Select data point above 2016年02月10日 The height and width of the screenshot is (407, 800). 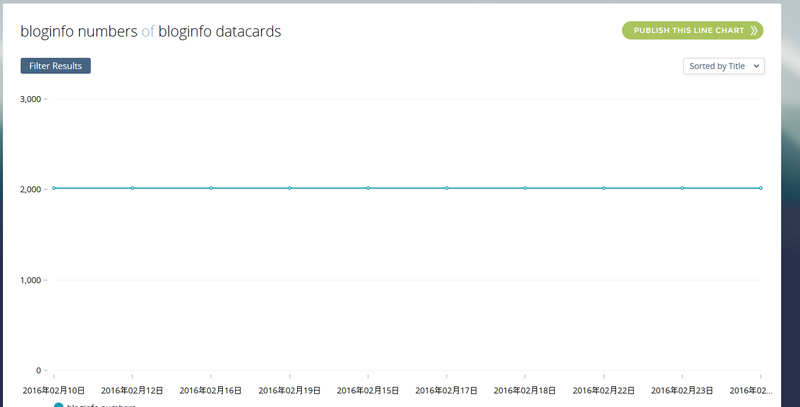54,188
